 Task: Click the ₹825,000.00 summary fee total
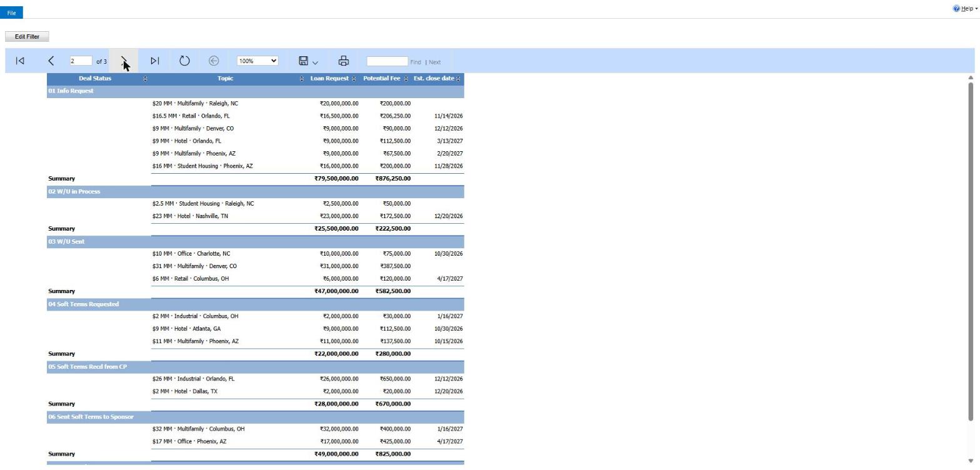[393, 454]
